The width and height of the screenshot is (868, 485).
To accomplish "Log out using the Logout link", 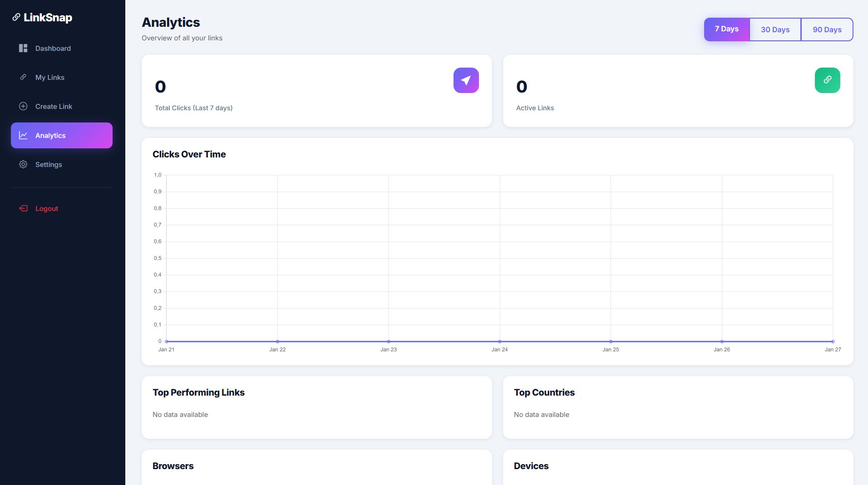I will 47,209.
